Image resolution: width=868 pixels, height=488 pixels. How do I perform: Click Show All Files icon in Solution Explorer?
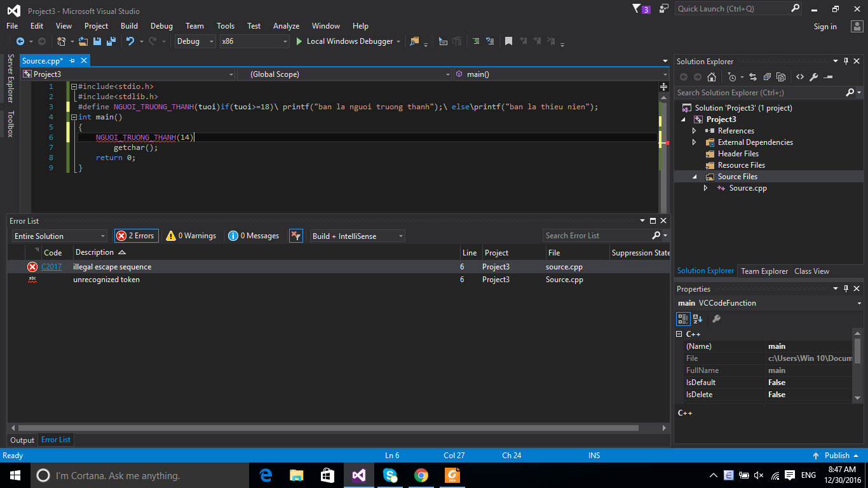click(781, 77)
